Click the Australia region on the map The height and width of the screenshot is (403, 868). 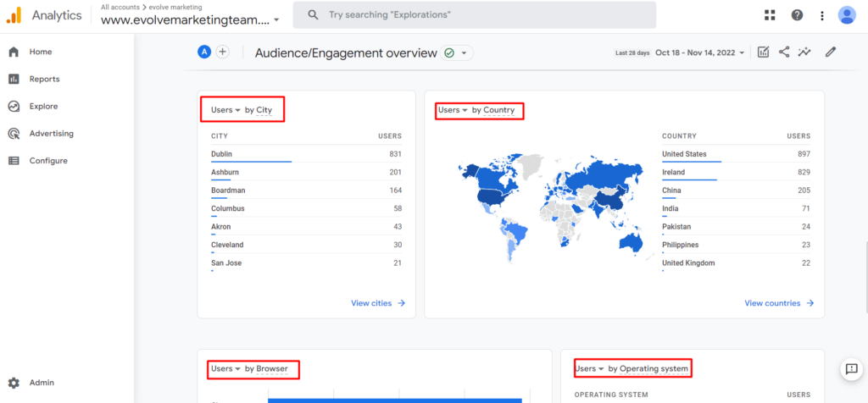coord(631,242)
